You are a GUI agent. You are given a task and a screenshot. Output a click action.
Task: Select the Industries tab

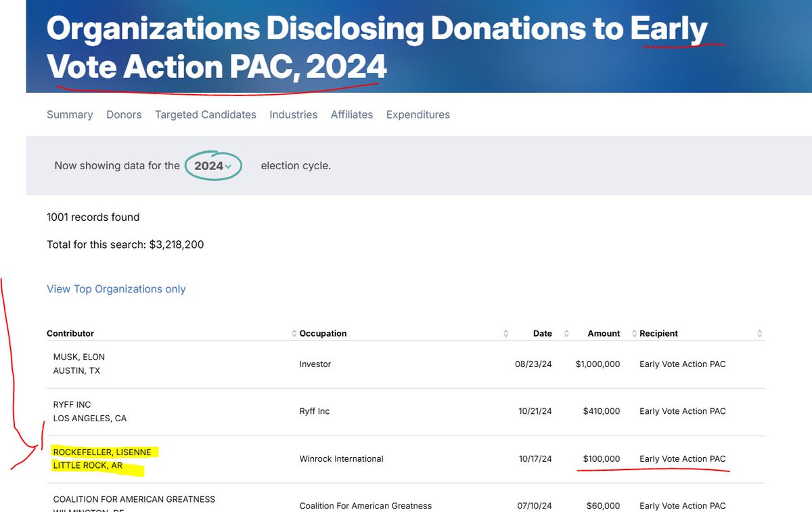(293, 114)
